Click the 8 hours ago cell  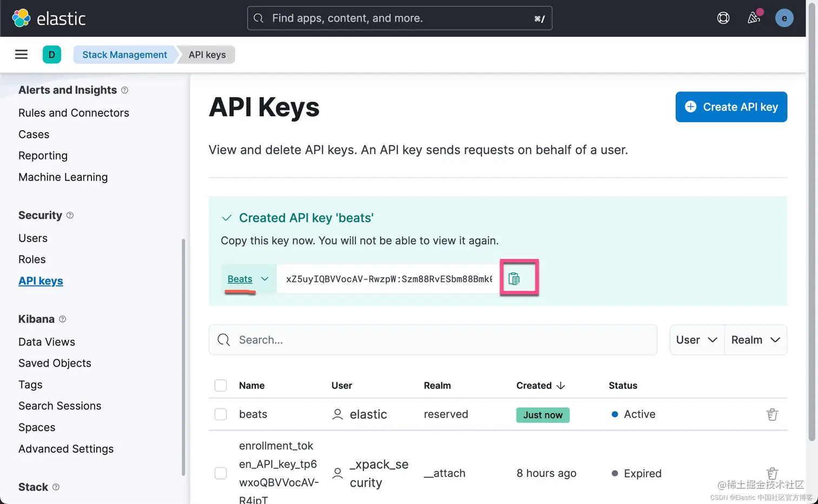point(546,473)
